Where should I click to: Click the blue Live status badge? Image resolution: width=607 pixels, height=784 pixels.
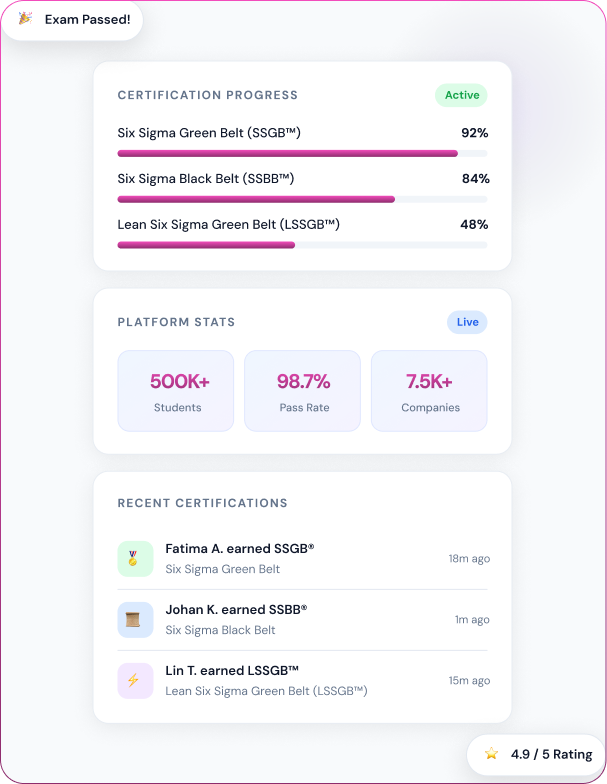pyautogui.click(x=467, y=322)
